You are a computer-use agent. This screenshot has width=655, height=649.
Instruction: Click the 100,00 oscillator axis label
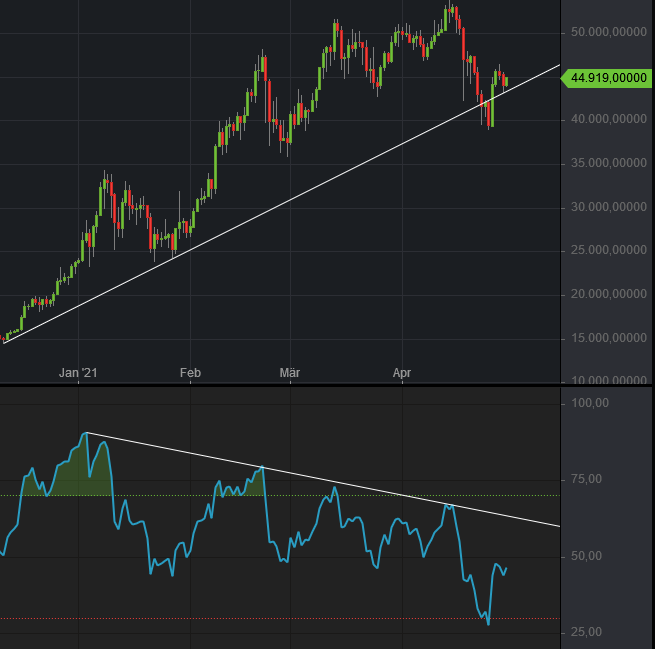coord(588,403)
